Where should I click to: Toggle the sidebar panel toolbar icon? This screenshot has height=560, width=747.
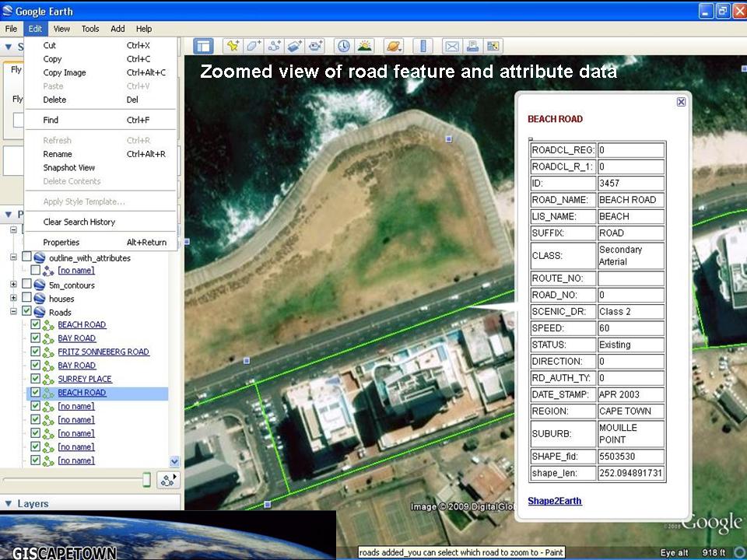[203, 47]
